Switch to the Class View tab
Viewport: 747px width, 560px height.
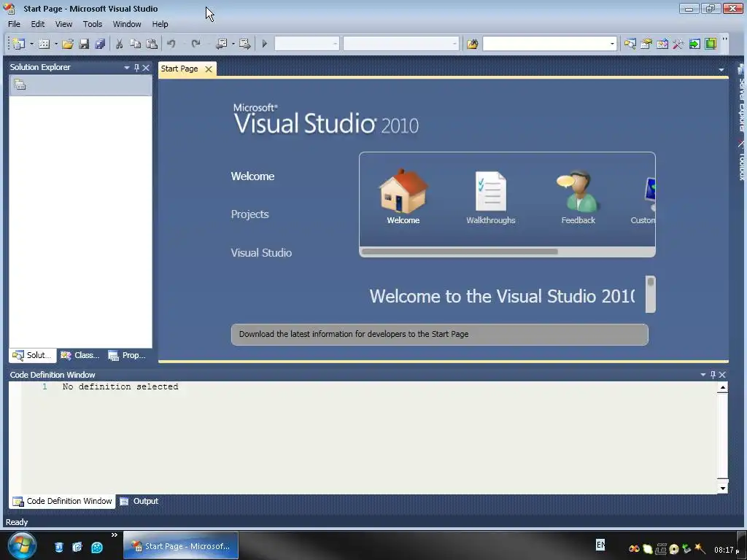80,355
